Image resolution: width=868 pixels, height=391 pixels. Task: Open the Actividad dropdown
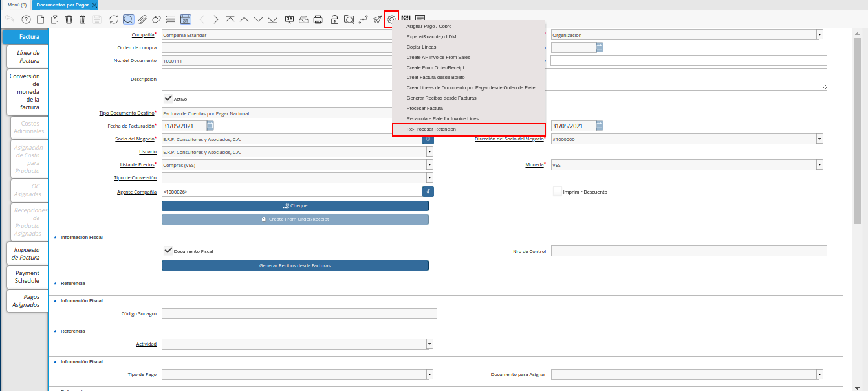[429, 344]
